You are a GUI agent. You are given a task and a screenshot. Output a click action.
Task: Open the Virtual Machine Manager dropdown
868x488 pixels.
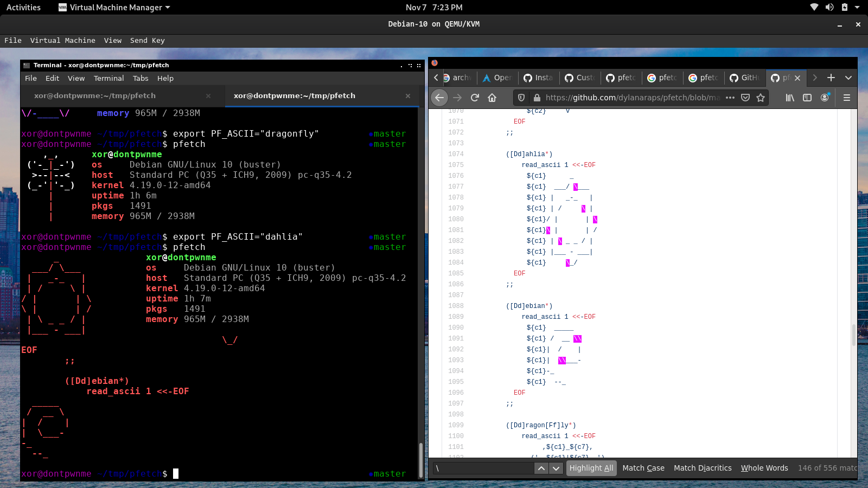(x=114, y=8)
